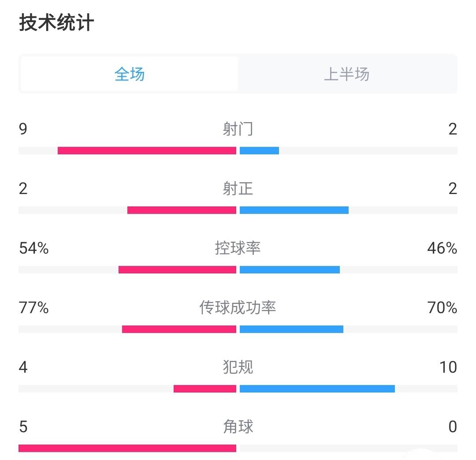
Task: Tap the shots value 9
Action: pos(23,129)
